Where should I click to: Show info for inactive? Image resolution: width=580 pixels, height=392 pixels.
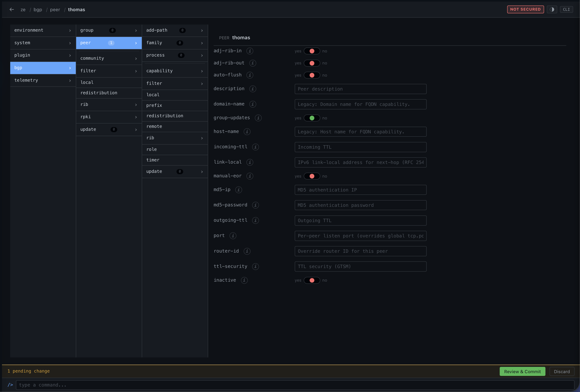[x=244, y=280]
